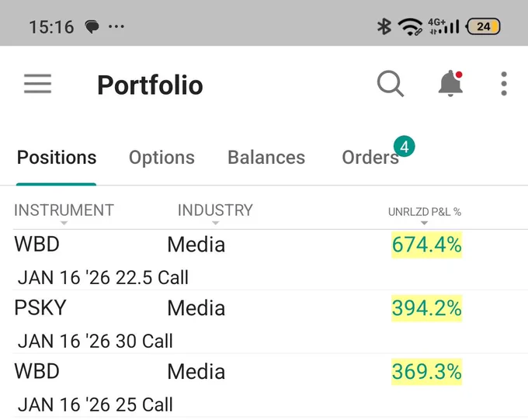
Task: Expand the INDUSTRY column sort arrow
Action: tap(216, 223)
